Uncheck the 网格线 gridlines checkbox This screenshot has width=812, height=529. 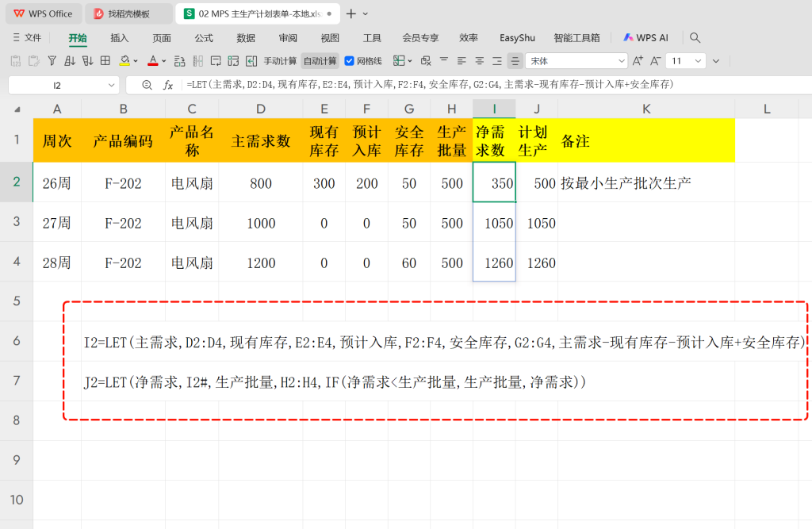click(x=349, y=61)
